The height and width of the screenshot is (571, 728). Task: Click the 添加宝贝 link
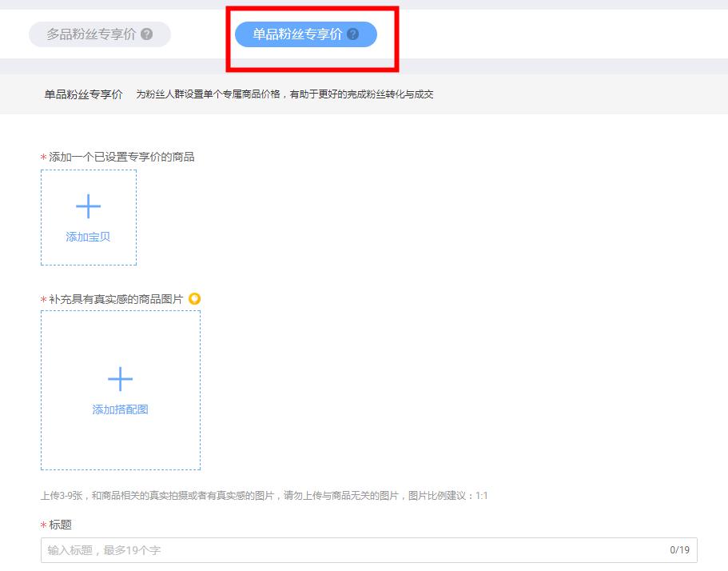[x=88, y=238]
